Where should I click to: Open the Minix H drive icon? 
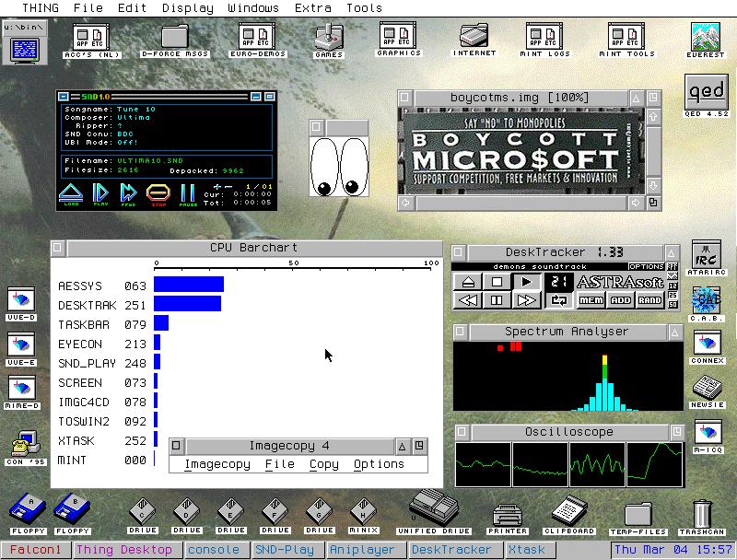pyautogui.click(x=363, y=516)
